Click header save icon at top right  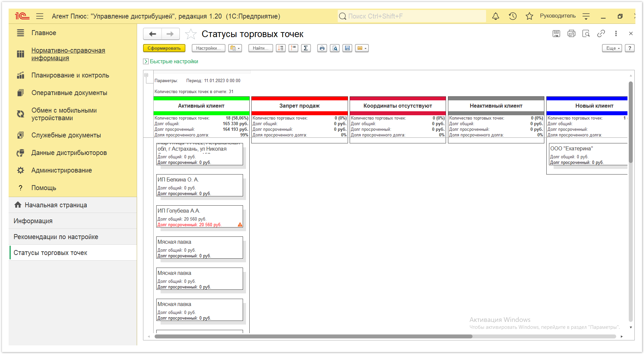point(556,33)
